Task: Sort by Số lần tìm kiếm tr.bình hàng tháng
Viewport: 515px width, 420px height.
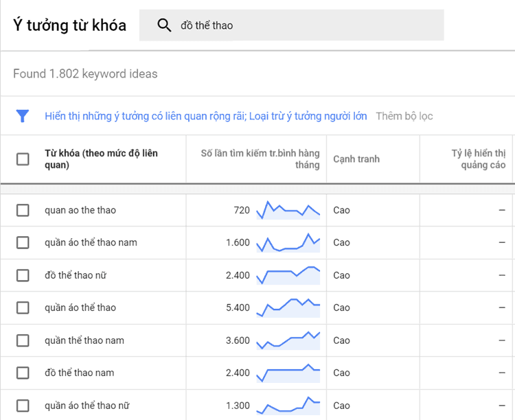Action: 260,159
